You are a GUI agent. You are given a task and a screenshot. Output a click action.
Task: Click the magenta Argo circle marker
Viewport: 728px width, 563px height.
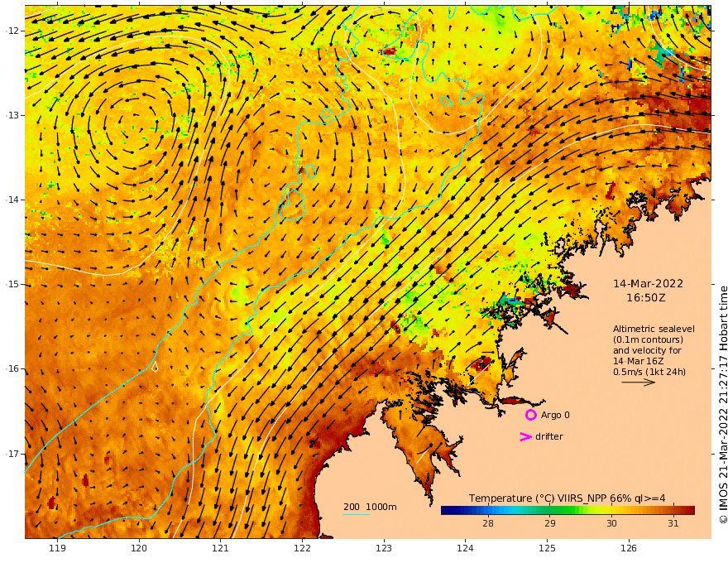[x=530, y=415]
